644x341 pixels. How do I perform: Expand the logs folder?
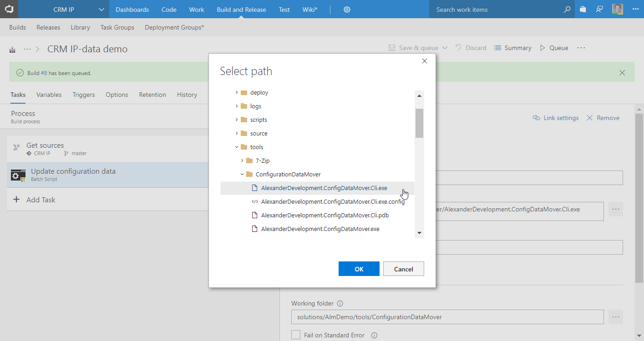(237, 106)
